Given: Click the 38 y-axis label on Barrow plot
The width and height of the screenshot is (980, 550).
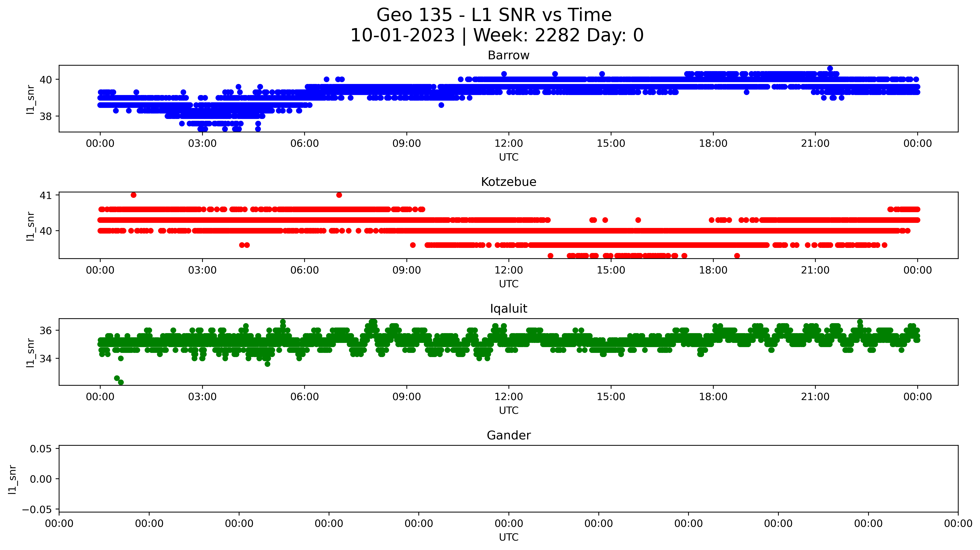Looking at the screenshot, I should (46, 116).
